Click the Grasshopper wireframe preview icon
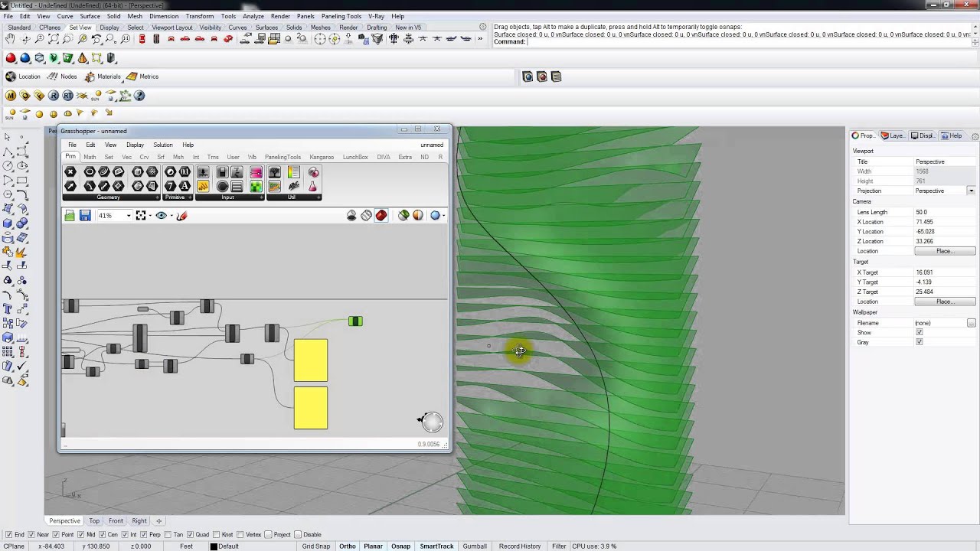Image resolution: width=980 pixels, height=551 pixels. 367,216
